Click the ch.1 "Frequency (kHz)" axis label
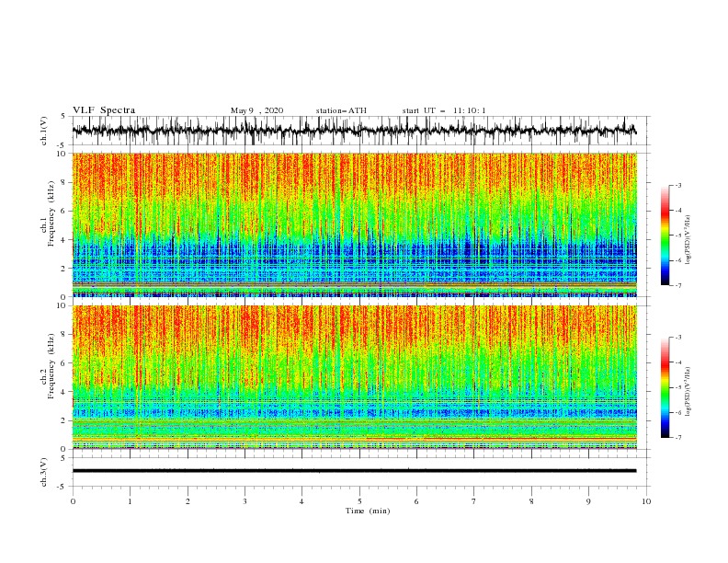 point(51,214)
